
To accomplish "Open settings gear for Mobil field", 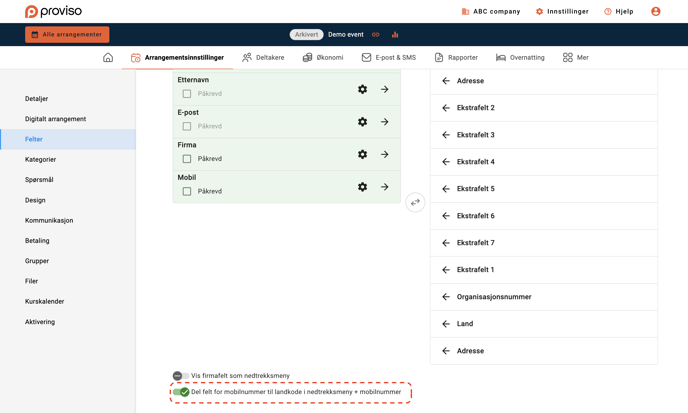I will [x=362, y=187].
